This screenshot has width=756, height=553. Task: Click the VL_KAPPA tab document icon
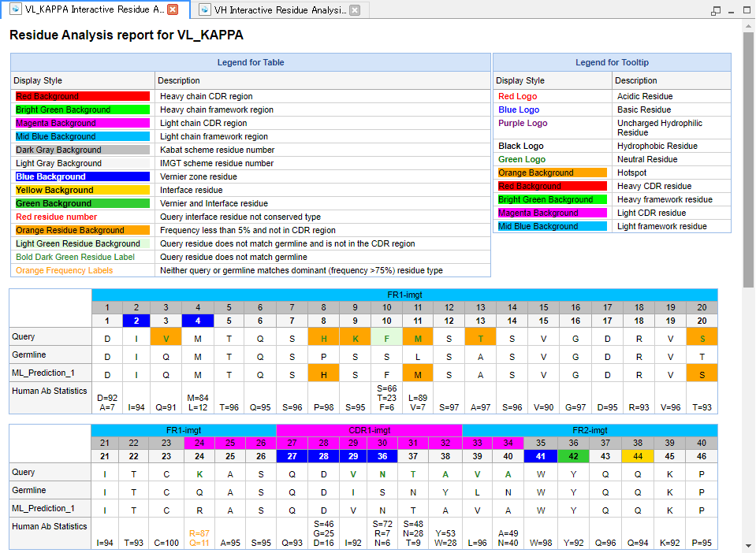(15, 10)
